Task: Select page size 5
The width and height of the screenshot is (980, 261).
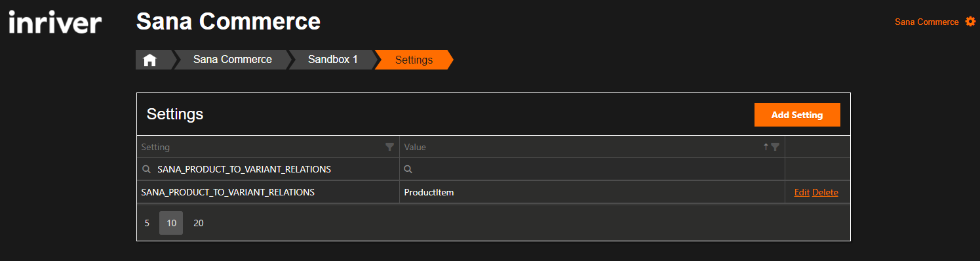Action: click(147, 223)
